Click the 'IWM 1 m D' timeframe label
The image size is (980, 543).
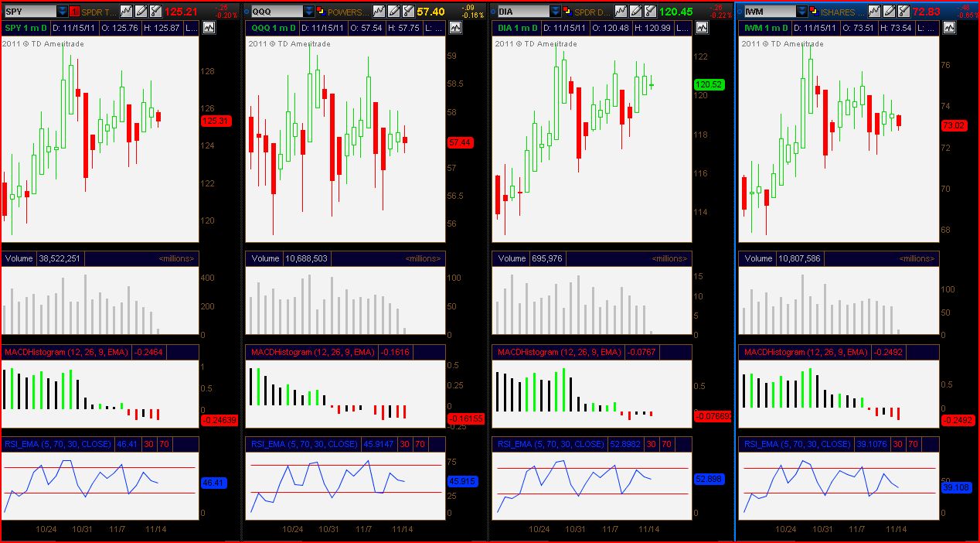[765, 27]
